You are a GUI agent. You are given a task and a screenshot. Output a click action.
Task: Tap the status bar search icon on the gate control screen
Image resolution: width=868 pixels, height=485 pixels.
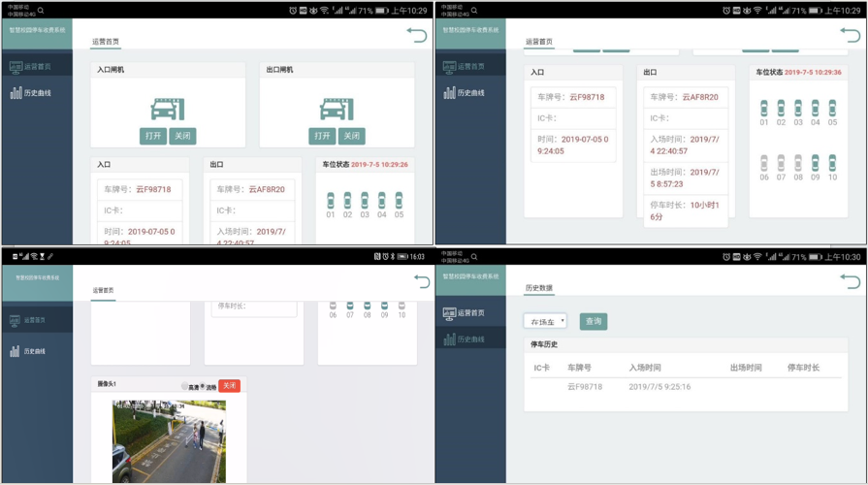pos(41,11)
